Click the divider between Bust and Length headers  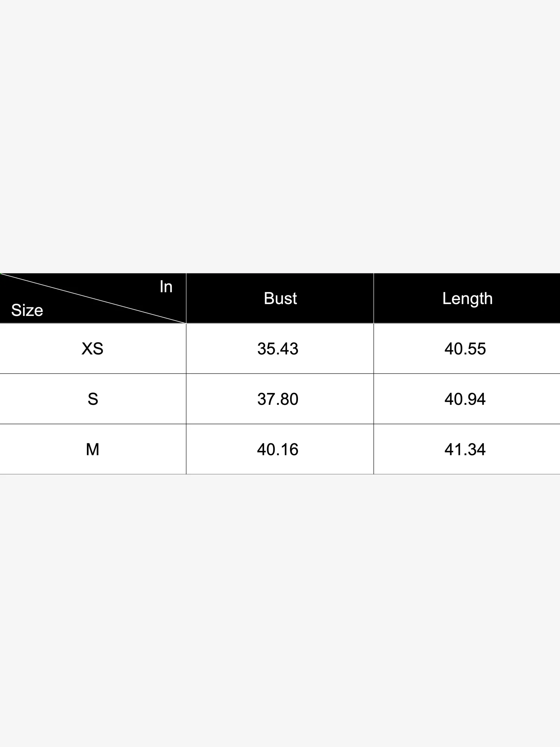[374, 298]
